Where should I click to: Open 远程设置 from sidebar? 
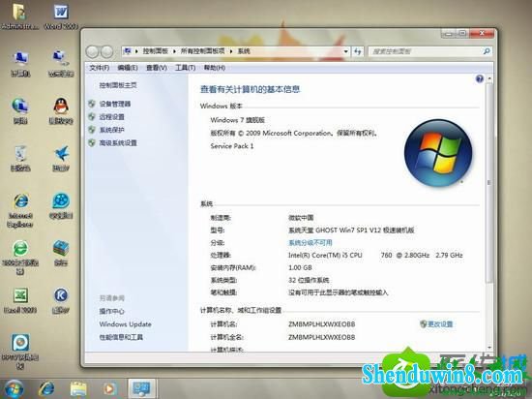coord(111,117)
